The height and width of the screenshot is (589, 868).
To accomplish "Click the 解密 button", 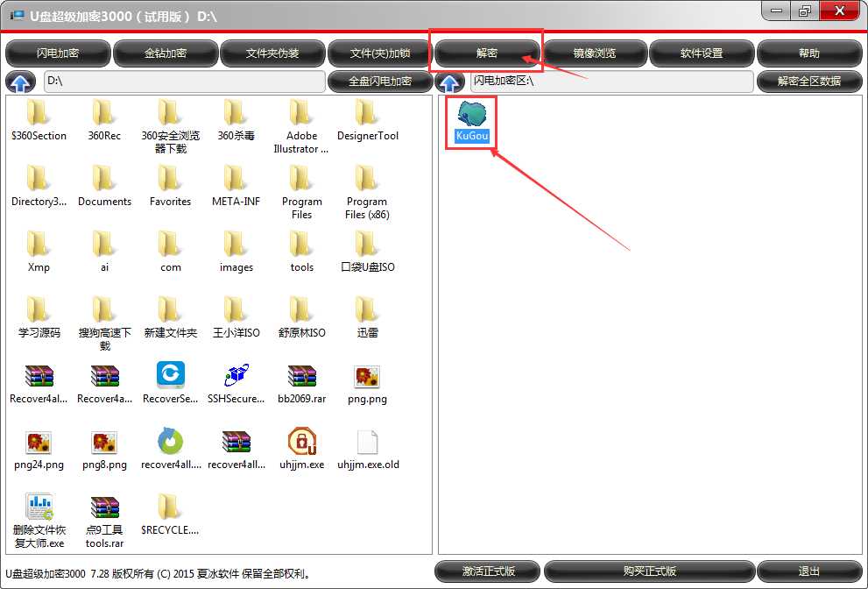I will [487, 53].
